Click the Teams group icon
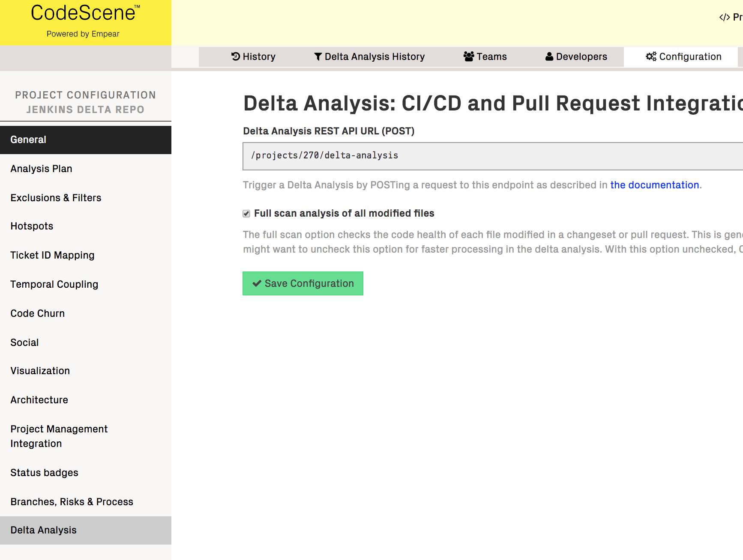Viewport: 743px width, 560px height. (x=469, y=57)
